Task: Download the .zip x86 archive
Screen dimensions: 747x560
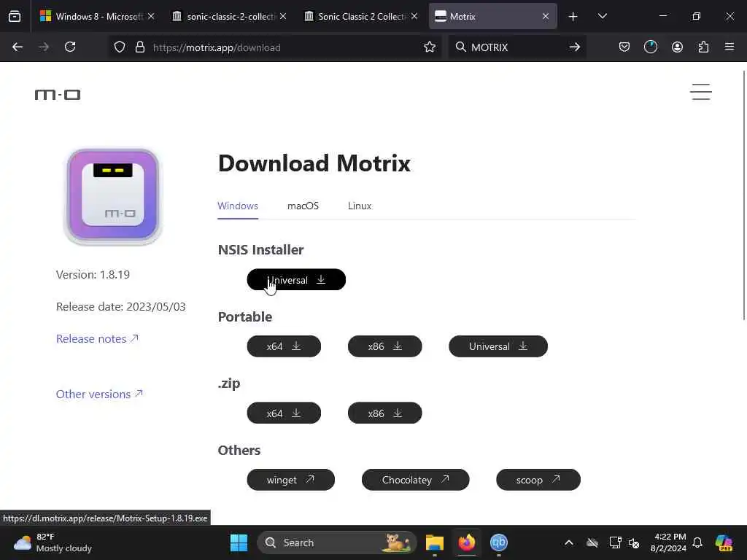Action: coord(385,413)
